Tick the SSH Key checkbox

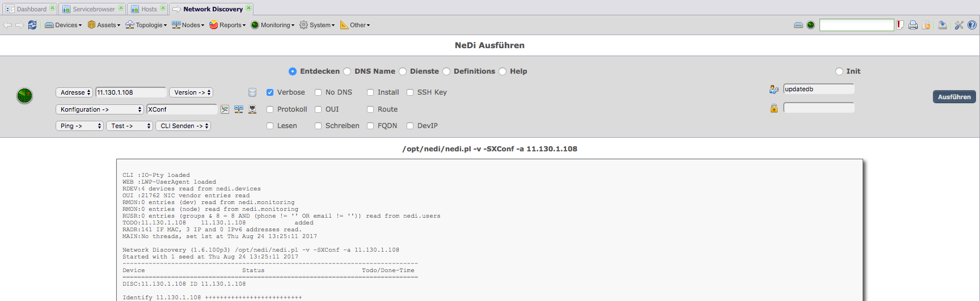tap(410, 92)
